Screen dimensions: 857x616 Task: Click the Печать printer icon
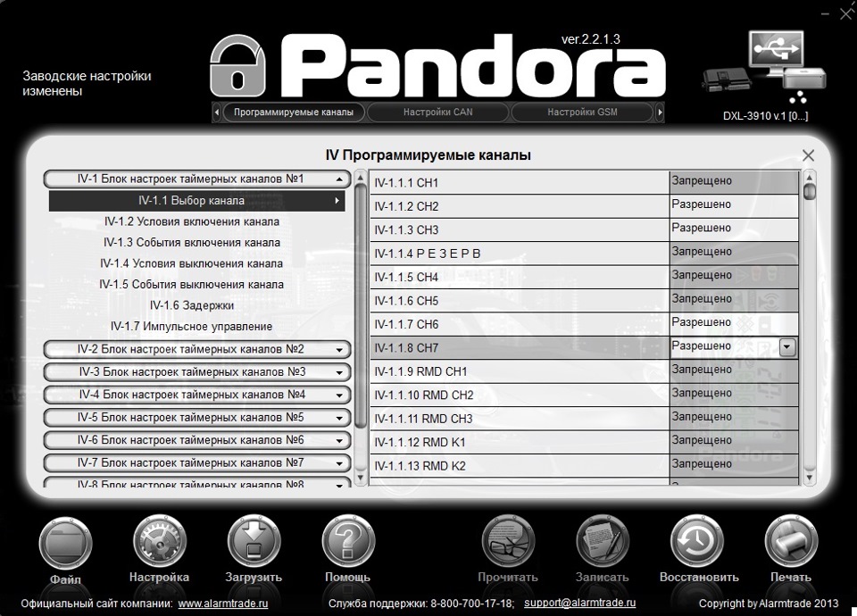pyautogui.click(x=791, y=541)
